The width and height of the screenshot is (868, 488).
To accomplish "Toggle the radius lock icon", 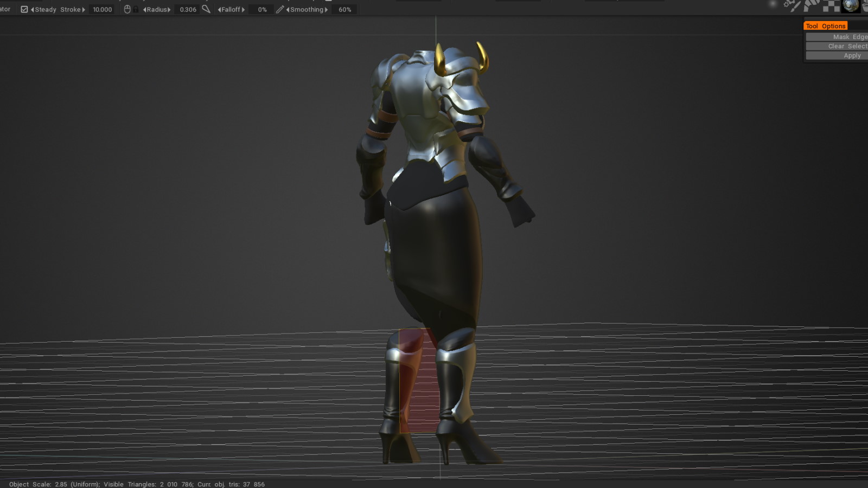I will 136,9.
